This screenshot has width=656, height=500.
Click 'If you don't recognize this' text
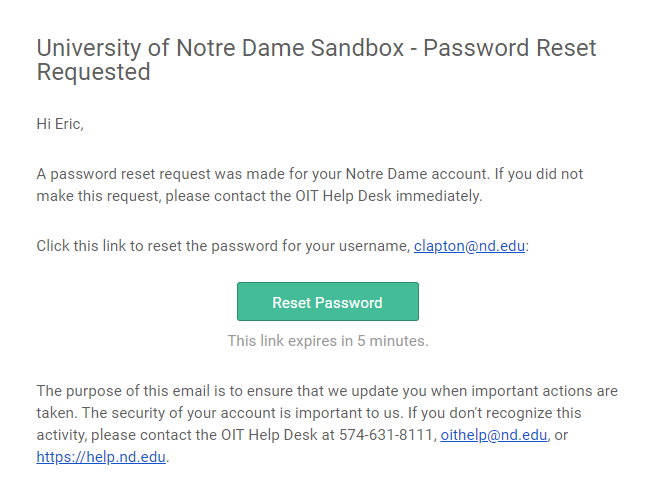pyautogui.click(x=495, y=413)
